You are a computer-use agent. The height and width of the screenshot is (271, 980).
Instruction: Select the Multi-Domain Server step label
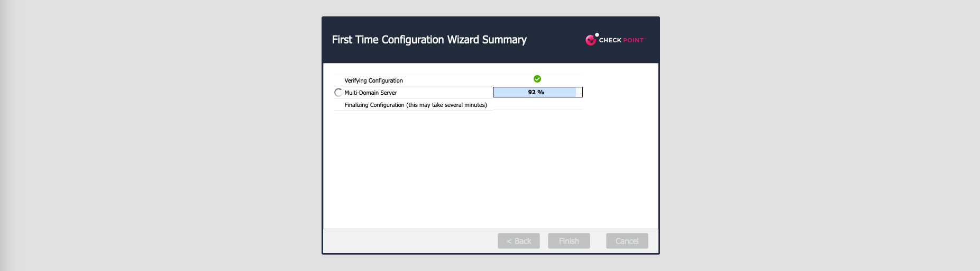370,93
